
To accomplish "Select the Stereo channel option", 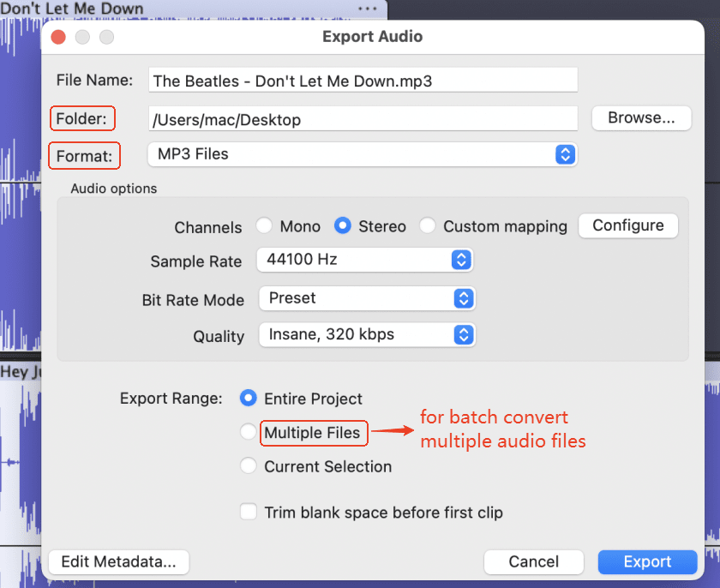I will click(x=343, y=226).
